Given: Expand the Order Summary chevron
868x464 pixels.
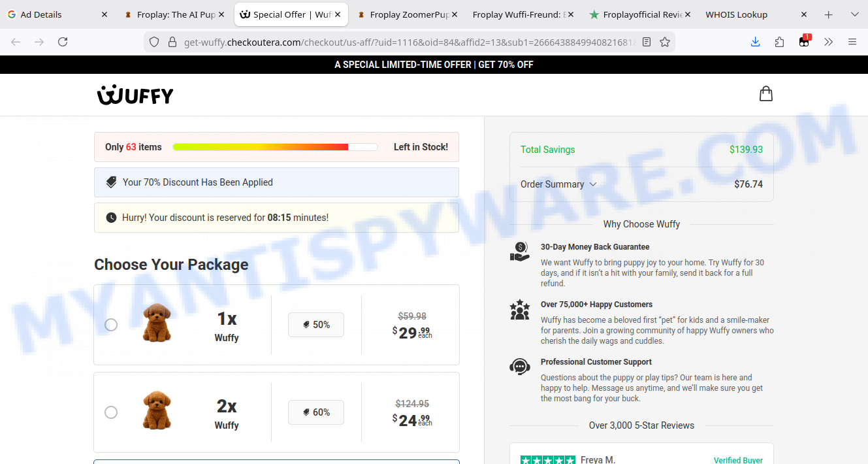Looking at the screenshot, I should click(x=593, y=184).
